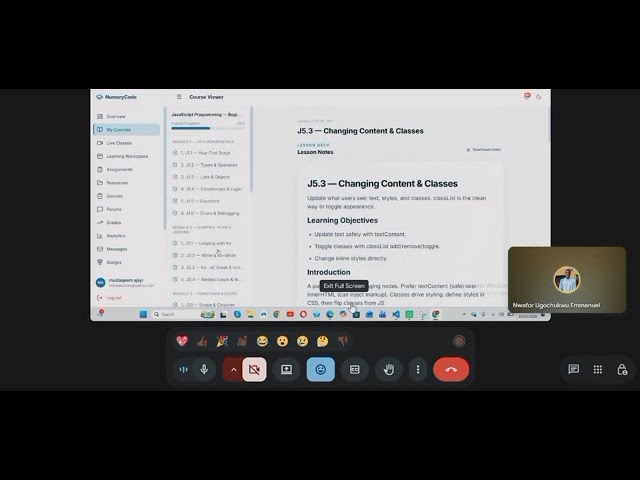Open the in-call chat panel
This screenshot has width=640, height=480.
pyautogui.click(x=573, y=369)
